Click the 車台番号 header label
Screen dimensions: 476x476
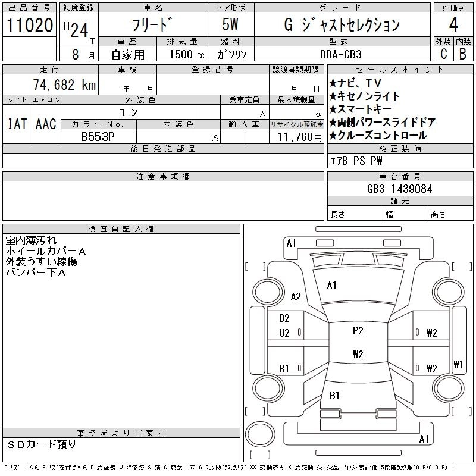[400, 176]
